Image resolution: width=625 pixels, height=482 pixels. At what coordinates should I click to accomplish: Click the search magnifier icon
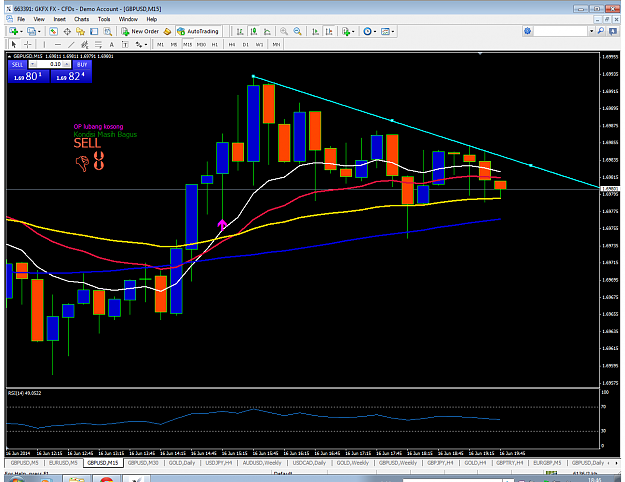(x=601, y=31)
